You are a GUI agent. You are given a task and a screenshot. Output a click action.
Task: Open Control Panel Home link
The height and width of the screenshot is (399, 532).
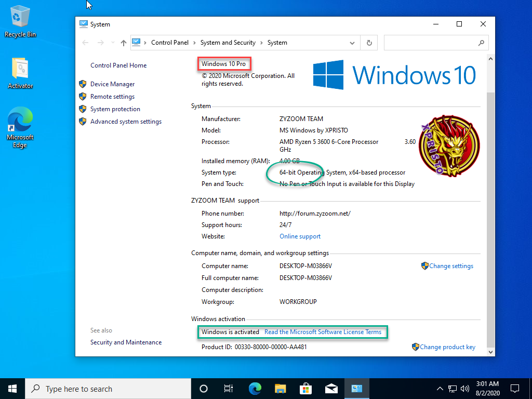[x=118, y=65]
